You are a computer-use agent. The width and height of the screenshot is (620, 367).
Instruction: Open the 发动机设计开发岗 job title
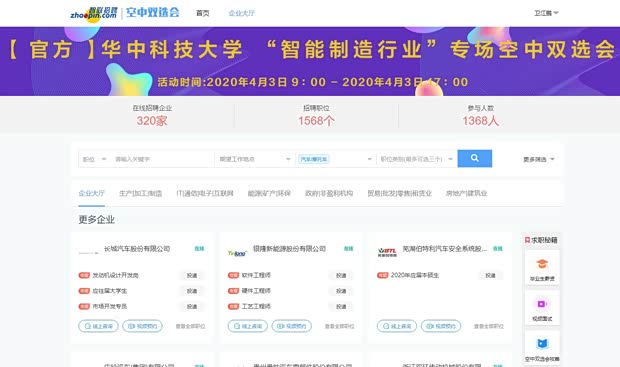coord(115,275)
